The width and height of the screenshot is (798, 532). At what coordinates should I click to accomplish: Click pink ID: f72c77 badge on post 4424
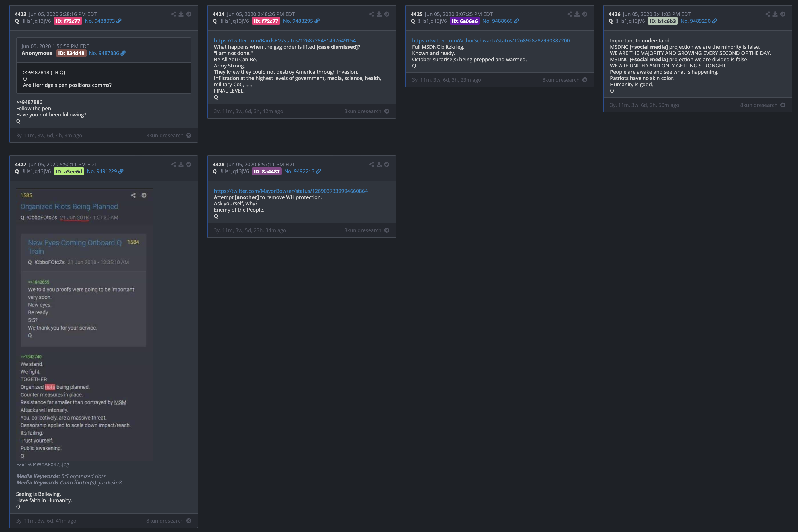click(266, 21)
